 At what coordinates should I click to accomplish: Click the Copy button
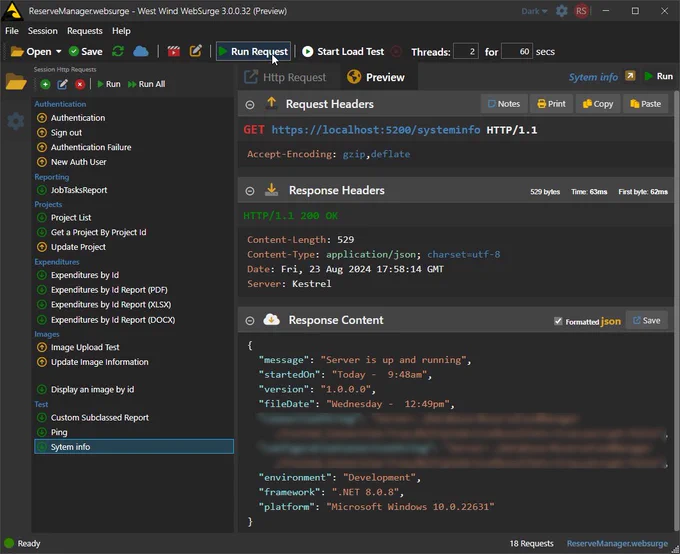point(598,104)
